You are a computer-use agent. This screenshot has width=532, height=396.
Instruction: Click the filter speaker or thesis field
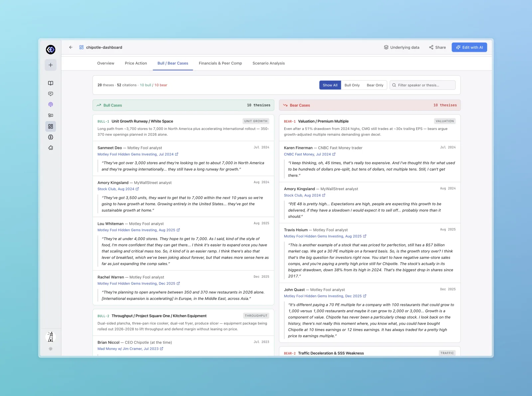[x=423, y=85]
